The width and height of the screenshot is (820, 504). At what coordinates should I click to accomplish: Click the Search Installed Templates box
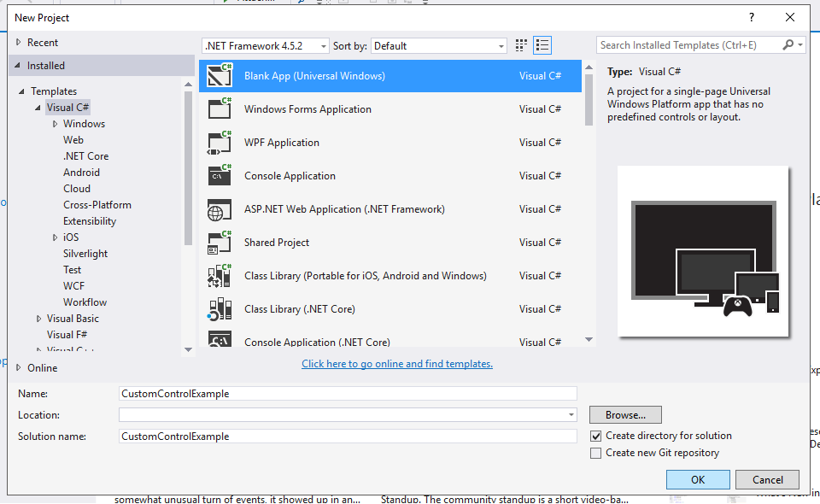coord(689,45)
